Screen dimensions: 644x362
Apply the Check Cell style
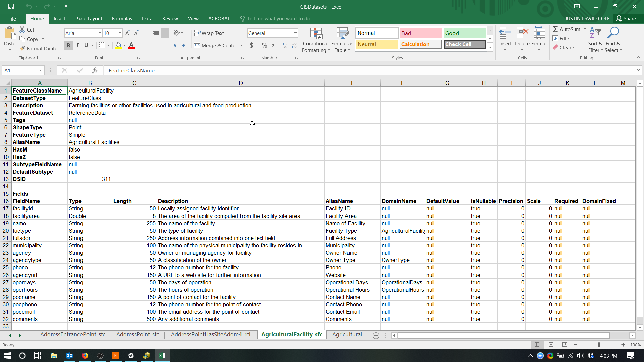coord(464,44)
